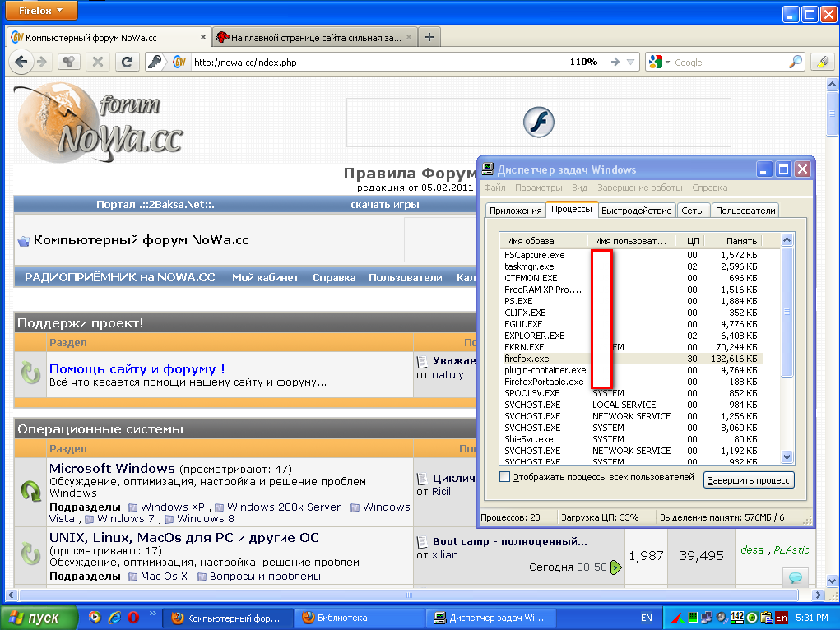Sort processes by Память column header

(731, 241)
